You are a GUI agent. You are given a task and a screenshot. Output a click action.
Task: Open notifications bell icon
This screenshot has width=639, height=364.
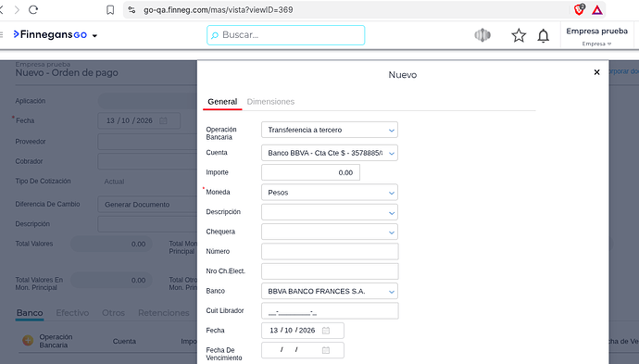coord(544,35)
